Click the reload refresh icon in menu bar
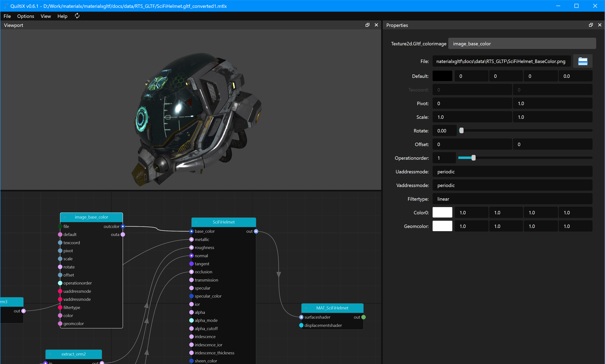 [77, 16]
